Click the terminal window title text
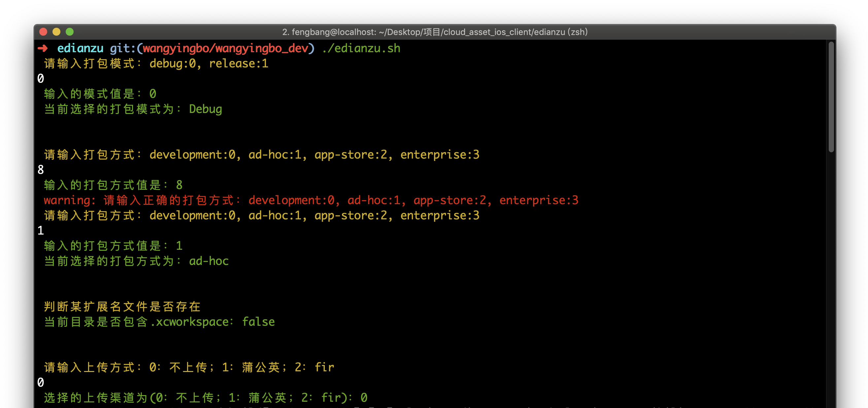This screenshot has height=408, width=868. click(435, 32)
